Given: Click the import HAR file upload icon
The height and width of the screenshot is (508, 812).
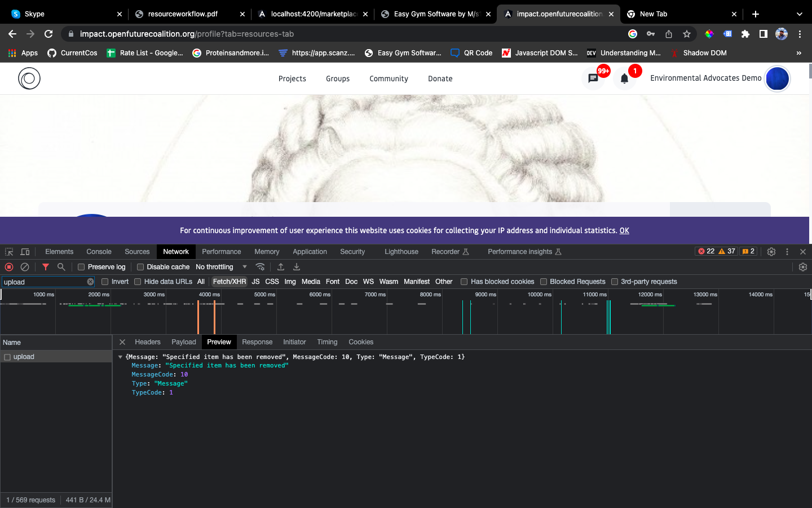Looking at the screenshot, I should (281, 267).
